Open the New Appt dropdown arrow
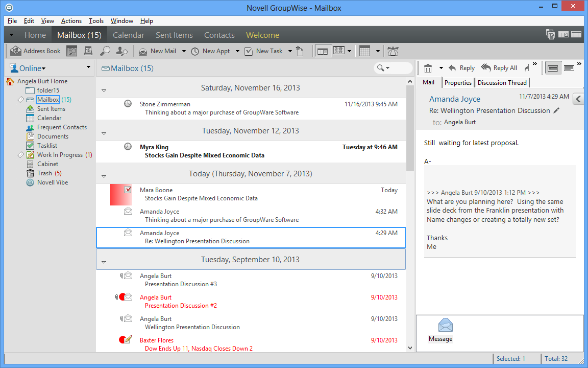Viewport: 588px width, 368px height. coord(237,52)
